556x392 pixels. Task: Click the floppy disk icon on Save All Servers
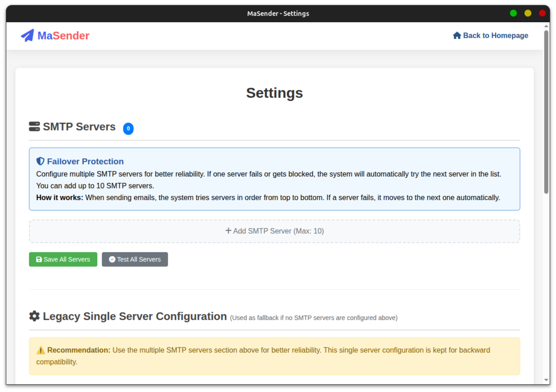click(x=39, y=260)
